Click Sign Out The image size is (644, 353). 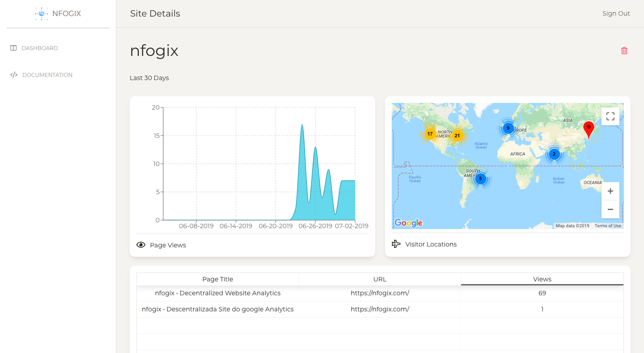[616, 13]
